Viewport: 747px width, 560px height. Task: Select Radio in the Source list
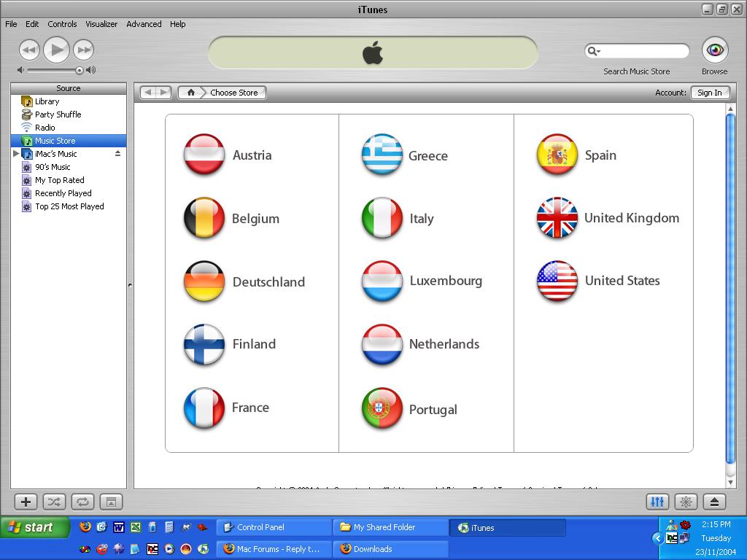[x=69, y=128]
